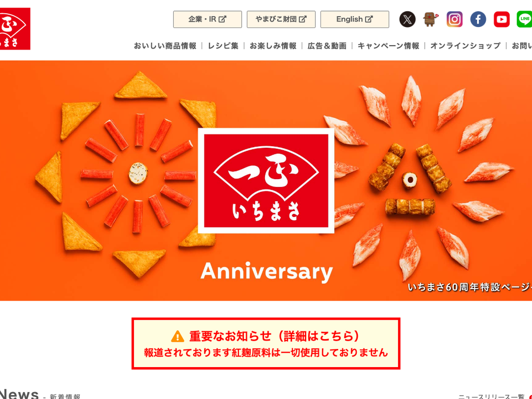Switch to the English site
The width and height of the screenshot is (532, 399).
pos(355,20)
